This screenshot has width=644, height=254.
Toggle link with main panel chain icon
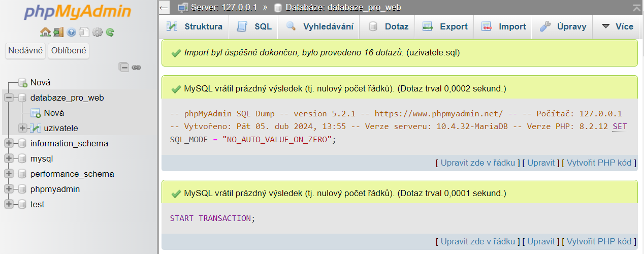[x=136, y=67]
